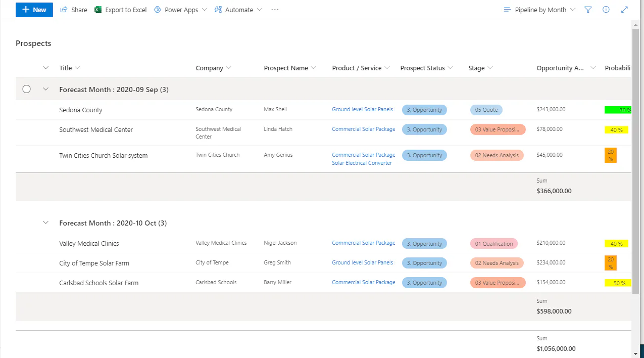Viewport: 644px width, 358px height.
Task: Open the Prospect Name column menu
Action: pos(290,68)
